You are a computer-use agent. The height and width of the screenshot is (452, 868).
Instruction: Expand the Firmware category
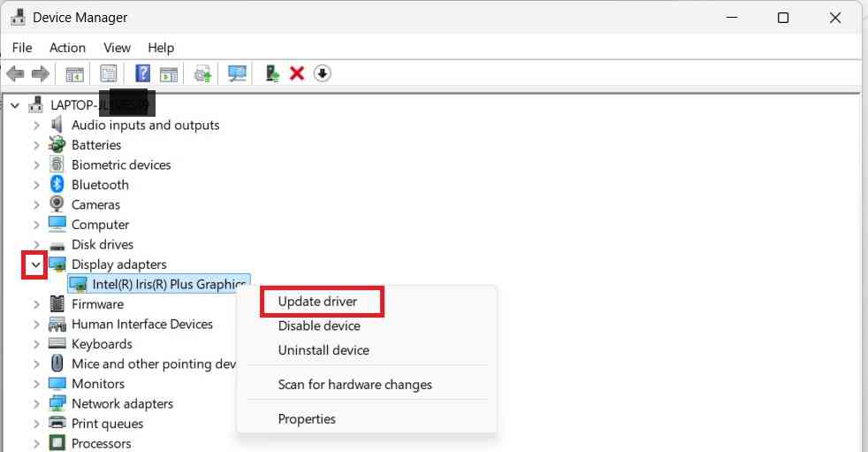(36, 304)
